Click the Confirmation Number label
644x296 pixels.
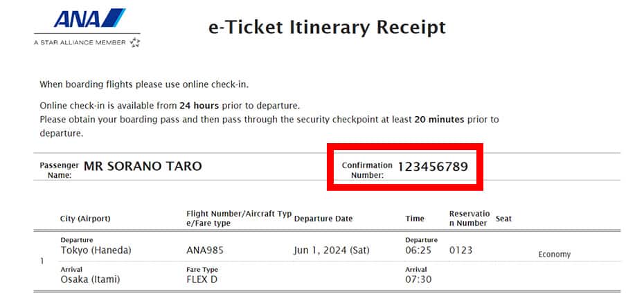367,170
